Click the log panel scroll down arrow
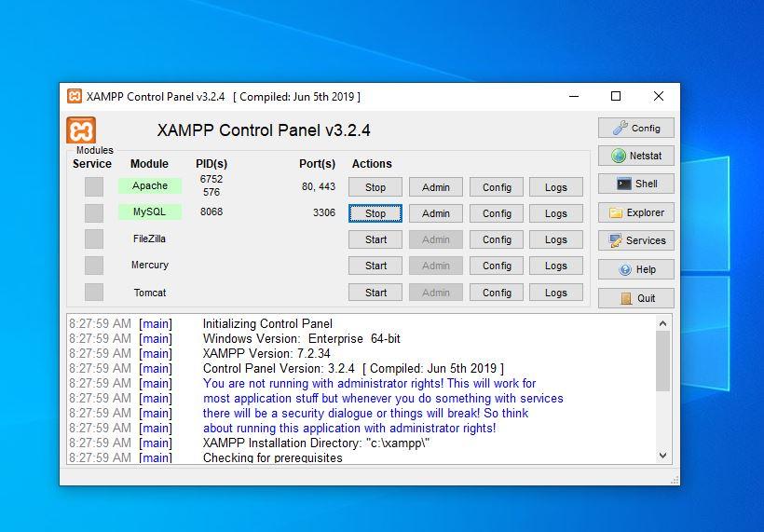Image resolution: width=764 pixels, height=532 pixels. pyautogui.click(x=662, y=456)
